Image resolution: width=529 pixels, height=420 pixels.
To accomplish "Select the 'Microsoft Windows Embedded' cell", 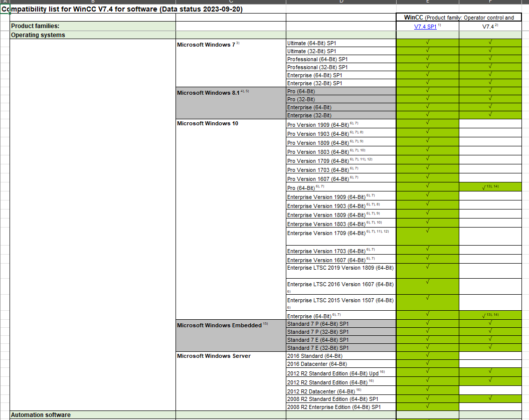I will point(231,336).
